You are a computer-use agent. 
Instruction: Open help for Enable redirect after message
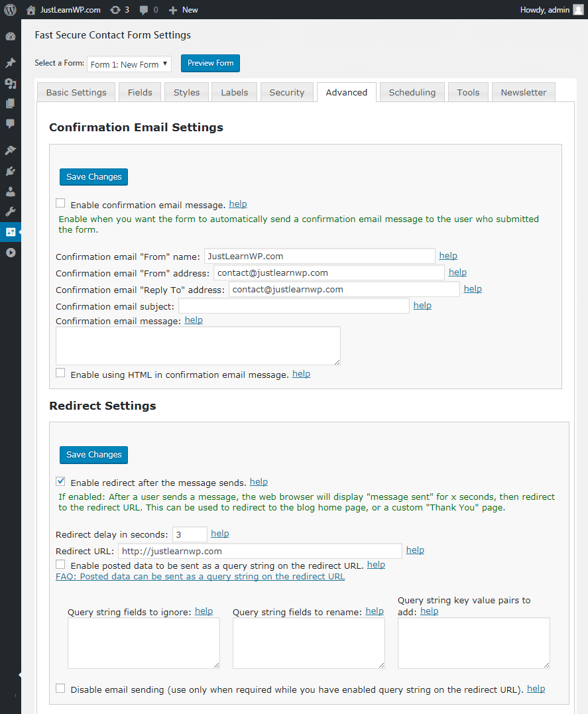[x=259, y=482]
